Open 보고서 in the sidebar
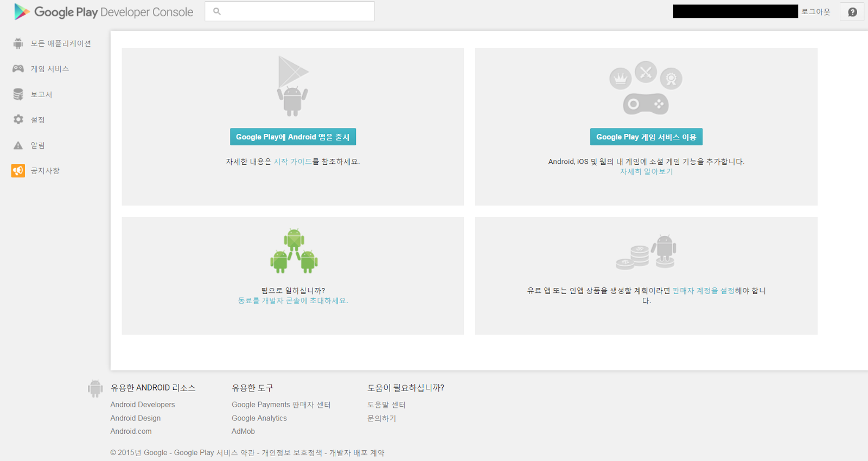 (x=41, y=94)
